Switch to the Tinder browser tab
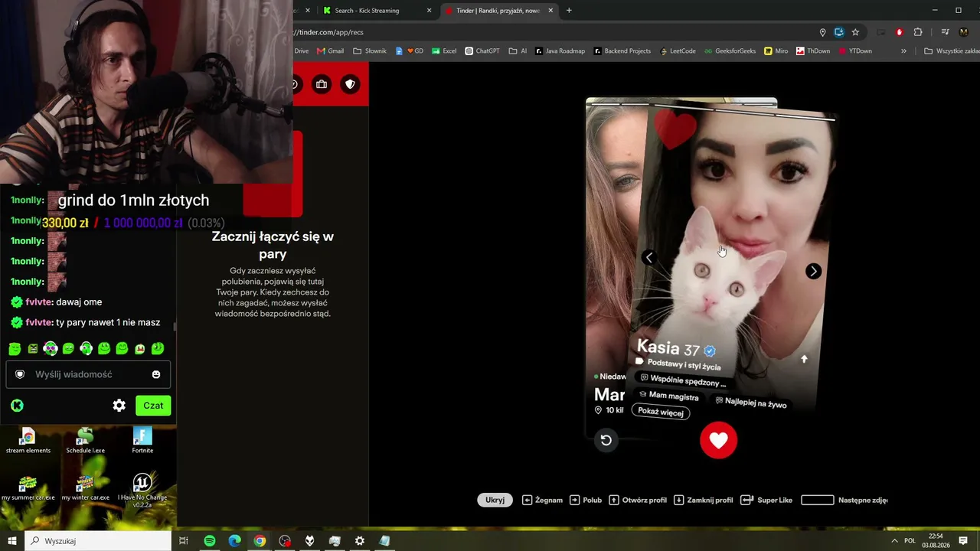 (497, 11)
